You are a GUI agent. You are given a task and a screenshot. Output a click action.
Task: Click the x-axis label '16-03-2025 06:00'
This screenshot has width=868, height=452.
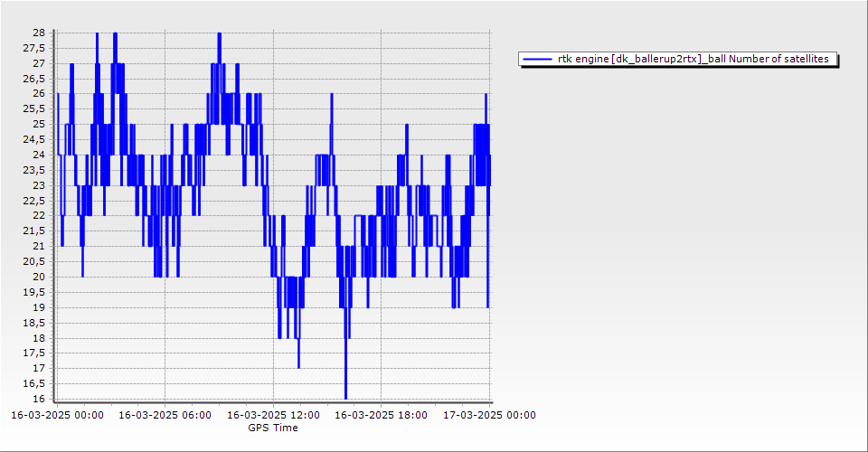click(x=165, y=415)
